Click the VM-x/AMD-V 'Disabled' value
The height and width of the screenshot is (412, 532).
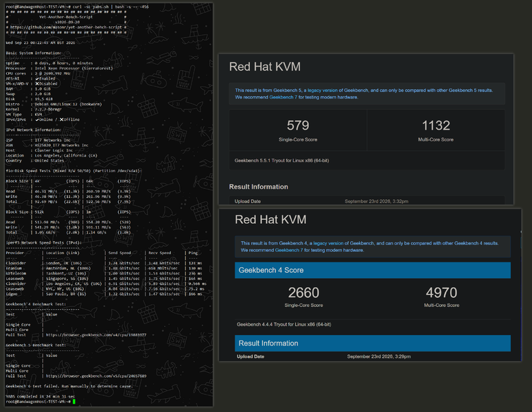(x=46, y=84)
